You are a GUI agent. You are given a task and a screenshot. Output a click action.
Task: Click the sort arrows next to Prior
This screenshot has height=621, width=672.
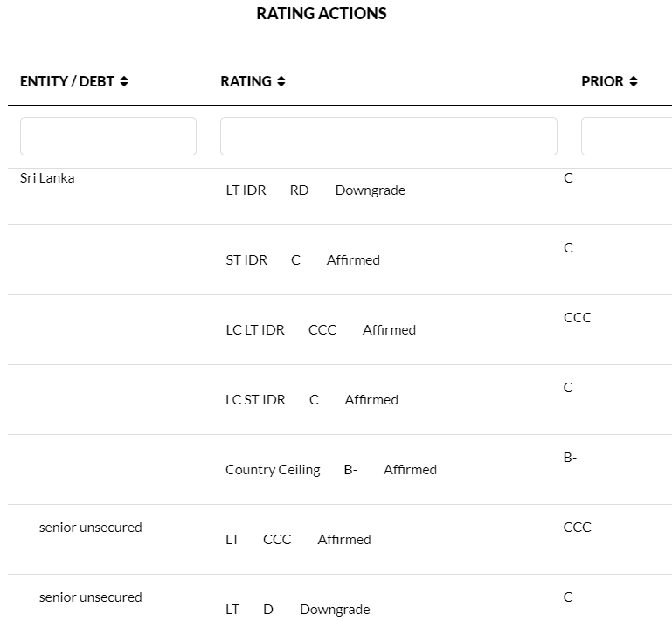tap(633, 81)
